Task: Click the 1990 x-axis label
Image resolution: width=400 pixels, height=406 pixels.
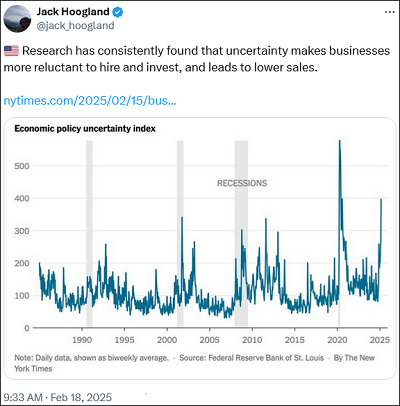Action: tap(82, 340)
